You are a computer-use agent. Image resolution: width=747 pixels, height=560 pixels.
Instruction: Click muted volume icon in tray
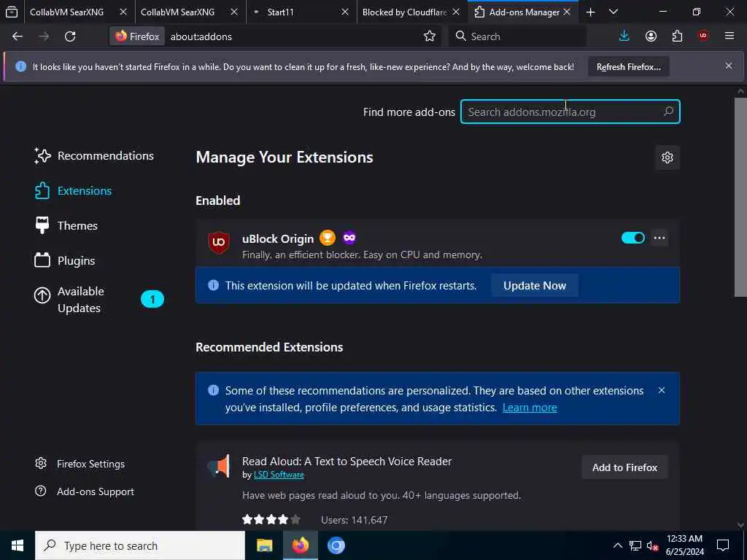tap(653, 545)
